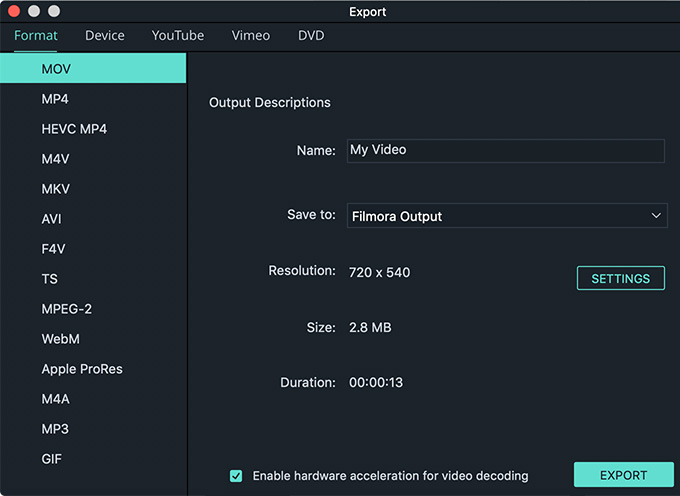Select the MKV format option
The width and height of the screenshot is (680, 496).
(x=93, y=189)
